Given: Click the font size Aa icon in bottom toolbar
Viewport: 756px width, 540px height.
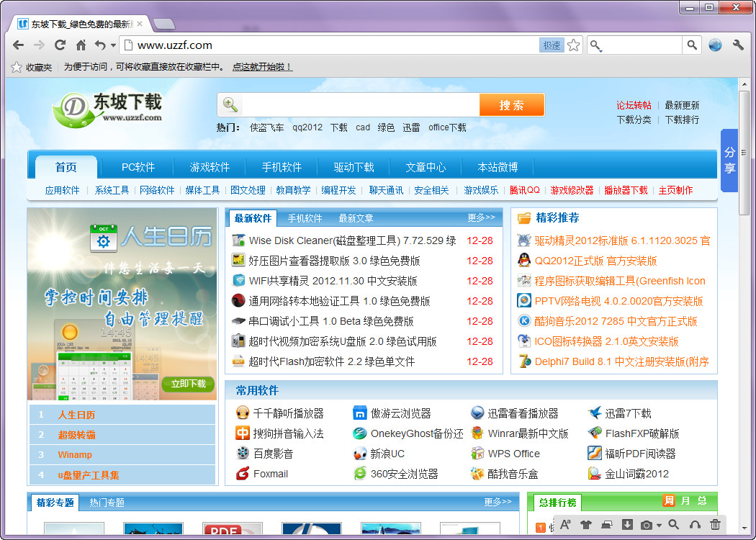Looking at the screenshot, I should coord(565,525).
